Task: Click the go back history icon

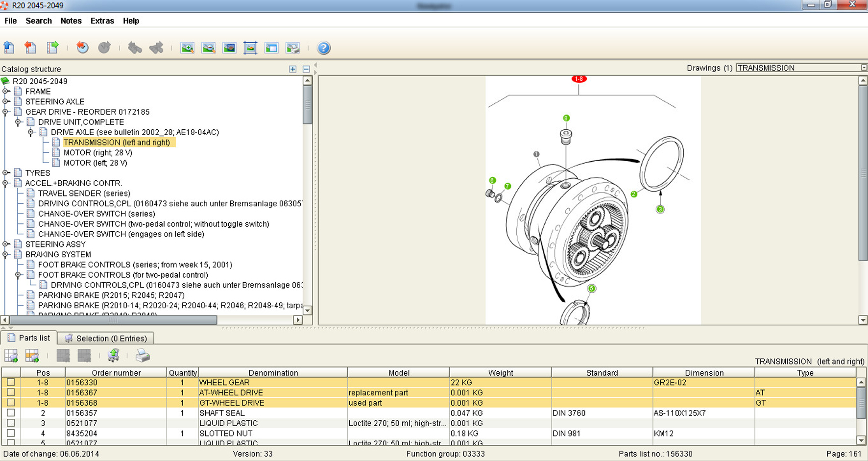Action: 82,48
